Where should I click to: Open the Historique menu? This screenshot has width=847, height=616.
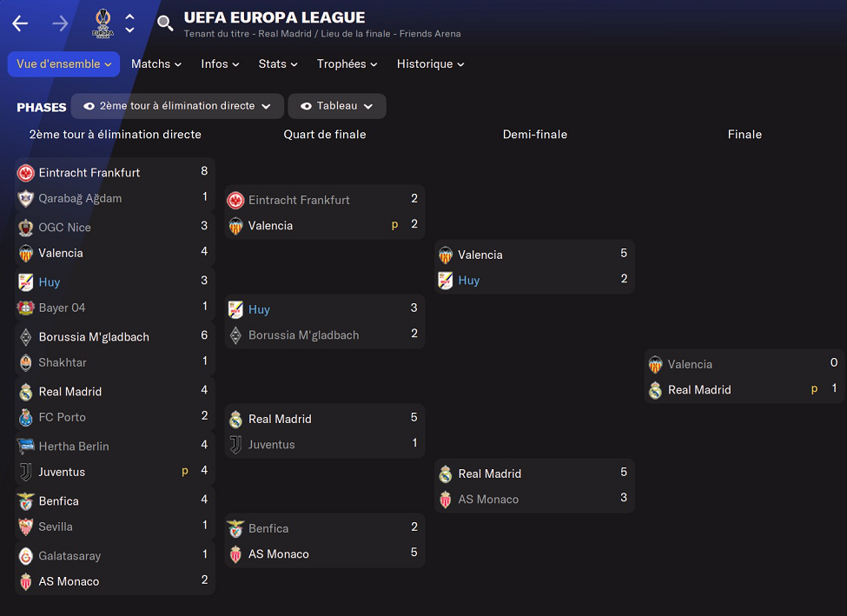[430, 64]
